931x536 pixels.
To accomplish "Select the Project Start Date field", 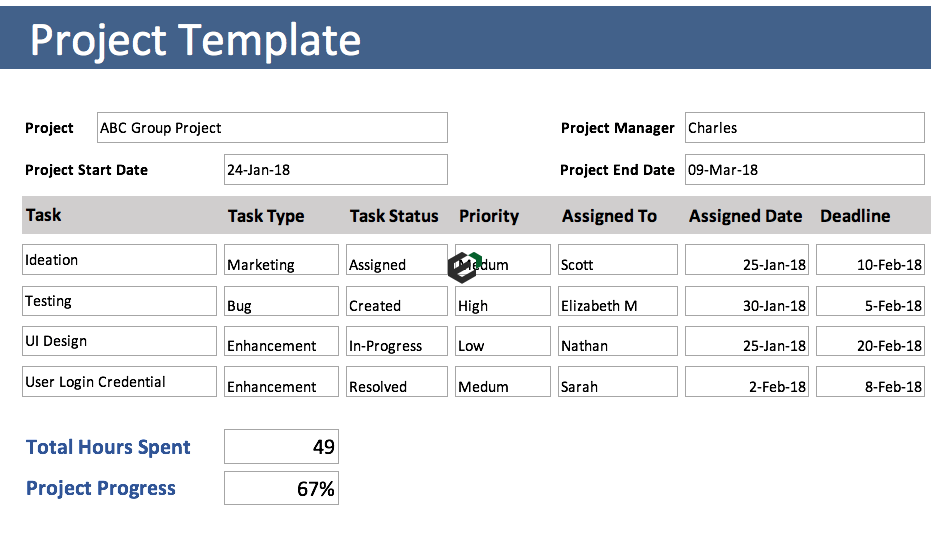I will [335, 170].
